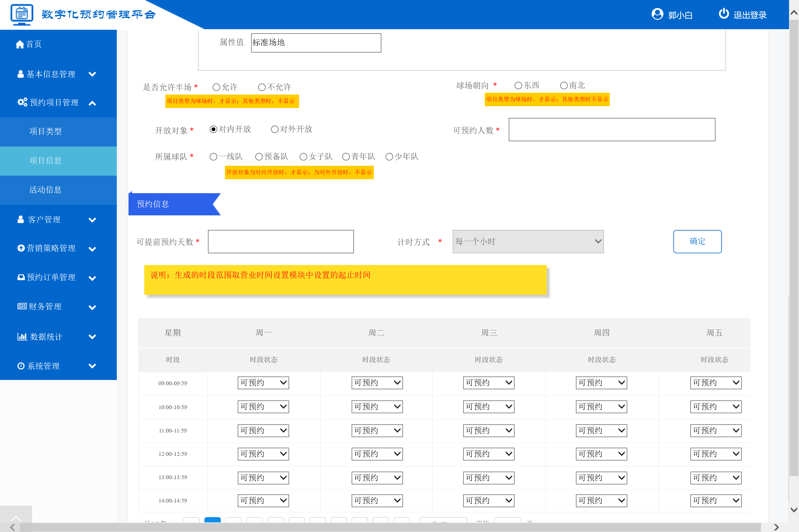Click the clock icon beside 系统管理
This screenshot has height=532, width=799.
click(x=21, y=366)
